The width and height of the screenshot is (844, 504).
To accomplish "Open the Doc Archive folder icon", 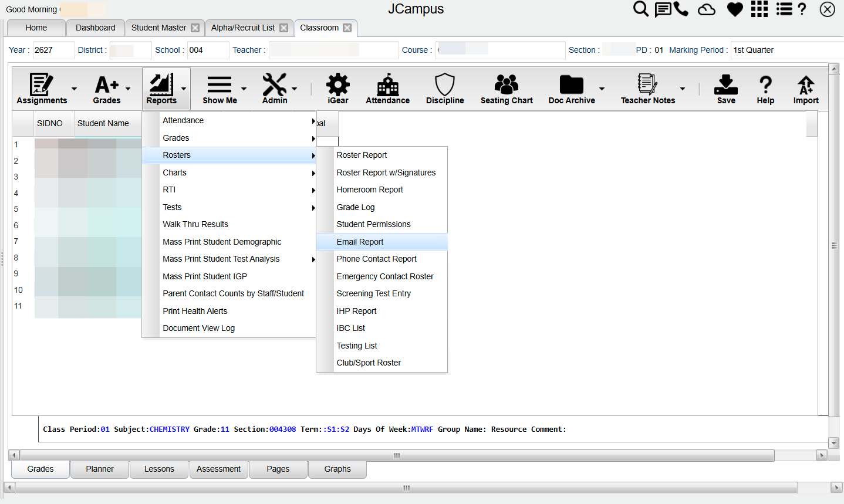I will 571,85.
